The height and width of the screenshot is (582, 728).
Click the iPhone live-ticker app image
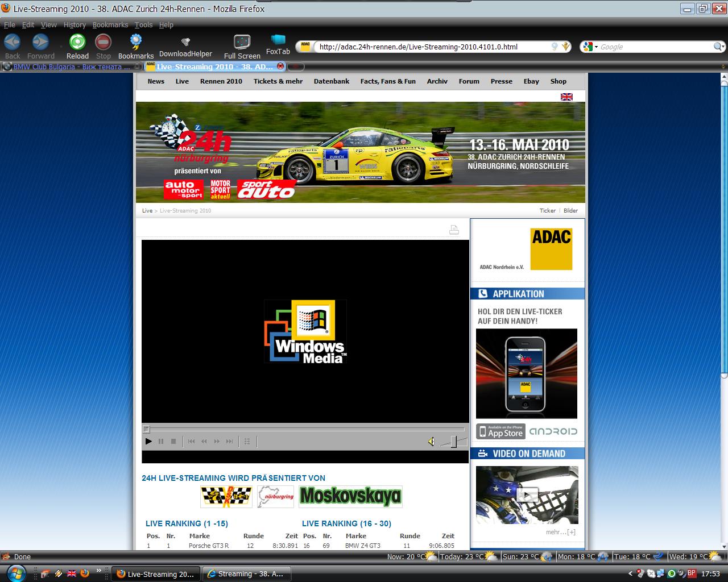527,373
